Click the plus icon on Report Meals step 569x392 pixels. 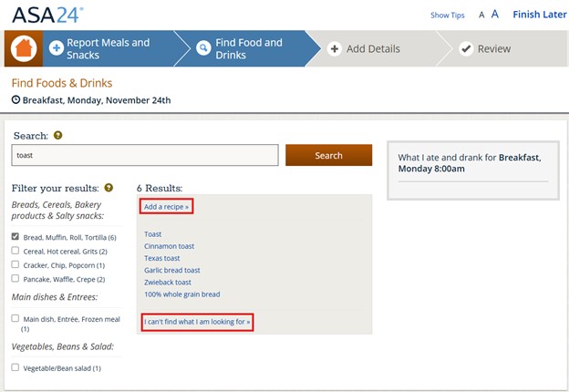point(57,48)
